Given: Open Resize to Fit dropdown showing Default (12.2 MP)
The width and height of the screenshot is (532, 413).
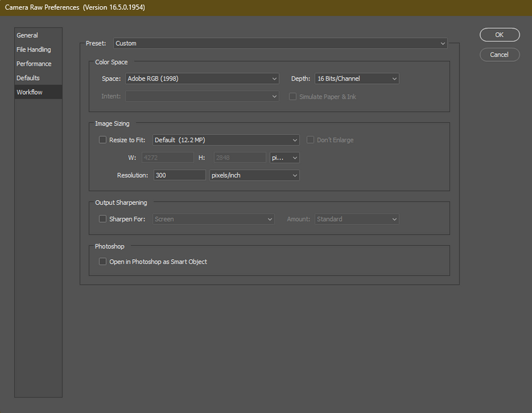Looking at the screenshot, I should click(x=226, y=140).
